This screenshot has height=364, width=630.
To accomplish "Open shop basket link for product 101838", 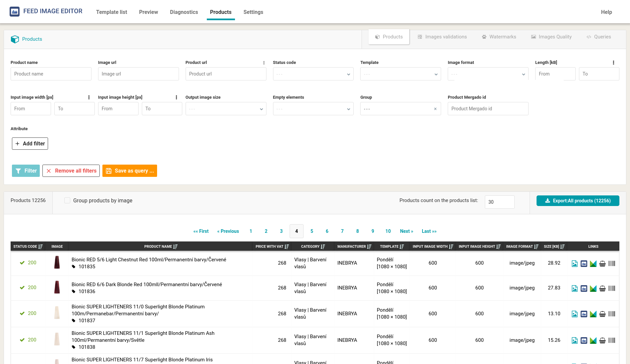I will click(602, 340).
